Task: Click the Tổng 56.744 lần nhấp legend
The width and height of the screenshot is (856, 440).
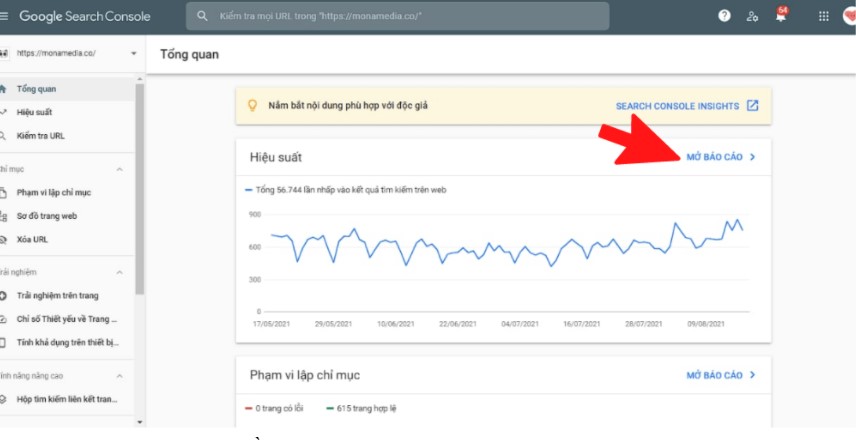Action: (346, 190)
